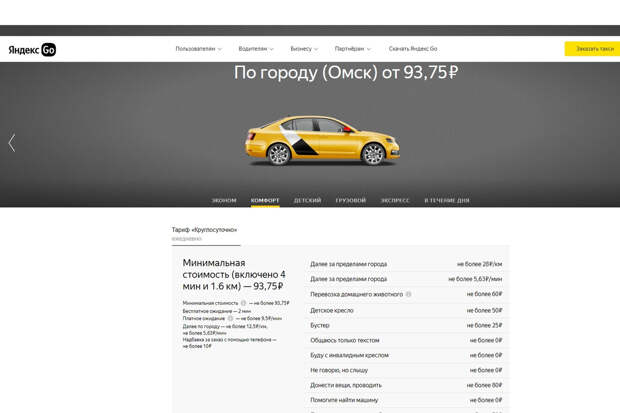Select the Комфорт tariff tab
Screen dimensions: 620x413
tap(265, 200)
